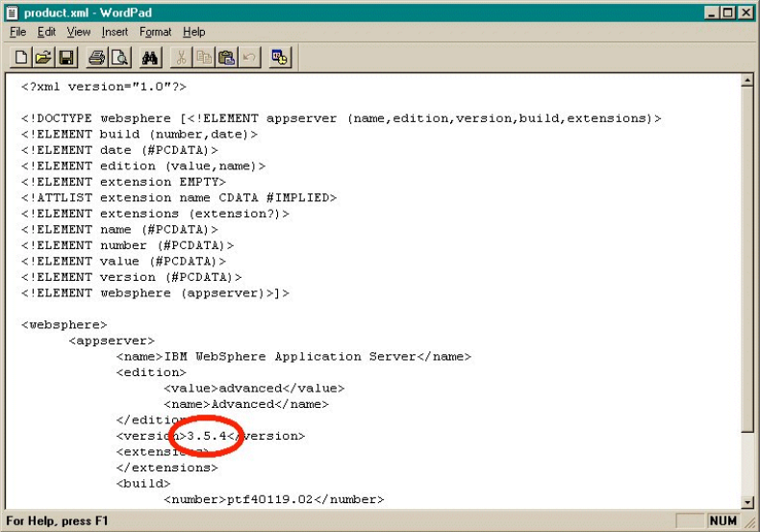Click the closing </extensions> tag

tap(166, 469)
